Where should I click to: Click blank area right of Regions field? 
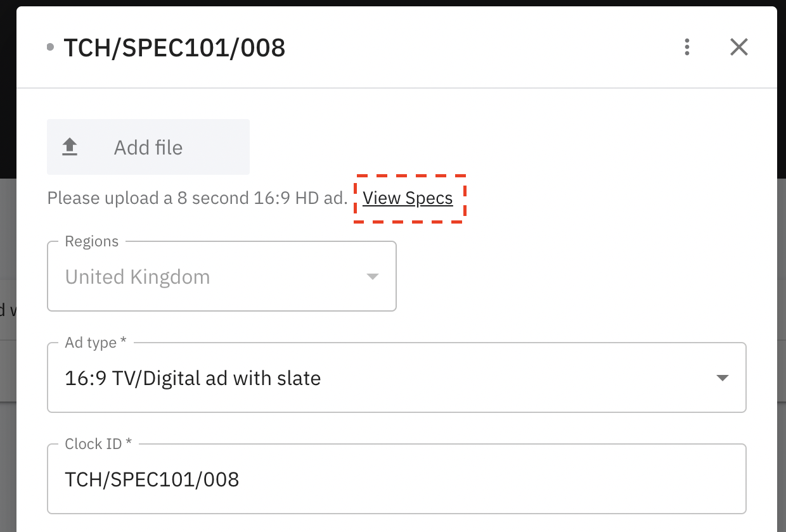click(570, 277)
